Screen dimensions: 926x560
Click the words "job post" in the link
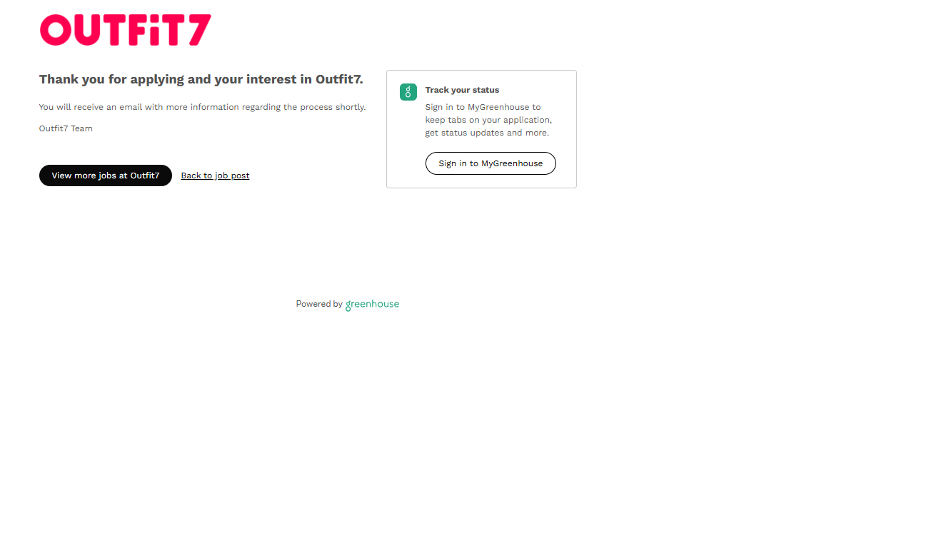point(232,175)
